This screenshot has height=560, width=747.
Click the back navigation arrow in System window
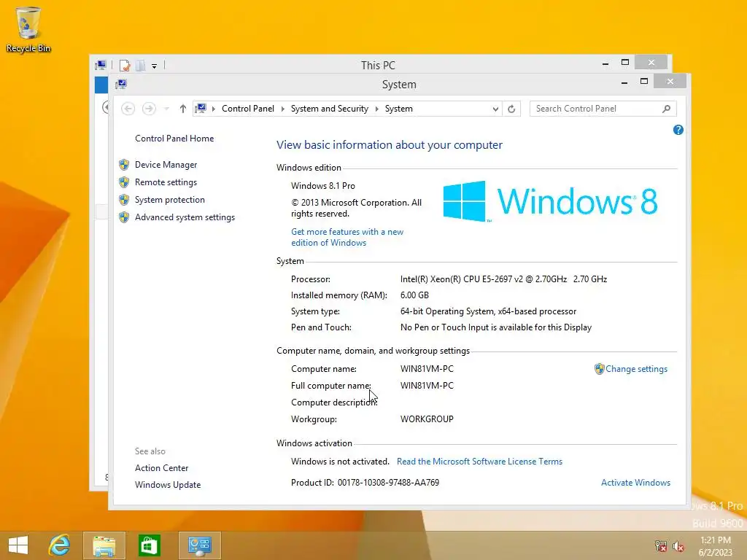(x=128, y=109)
